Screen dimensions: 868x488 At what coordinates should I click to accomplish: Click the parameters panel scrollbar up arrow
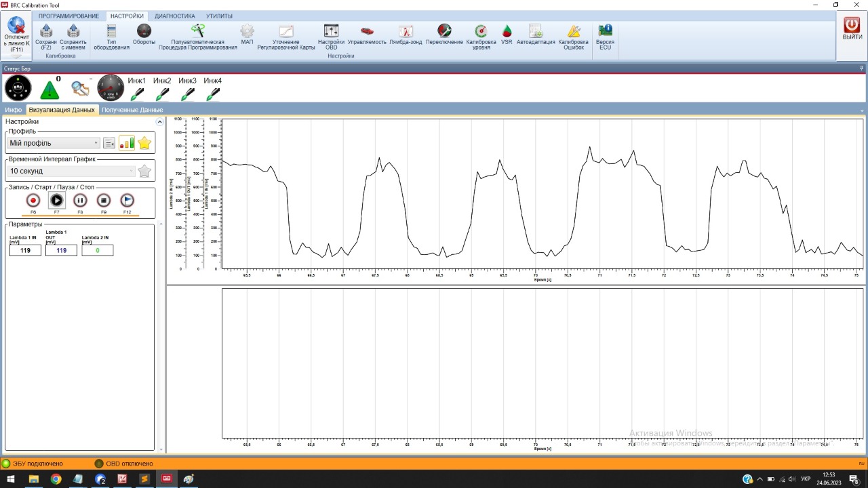[161, 224]
